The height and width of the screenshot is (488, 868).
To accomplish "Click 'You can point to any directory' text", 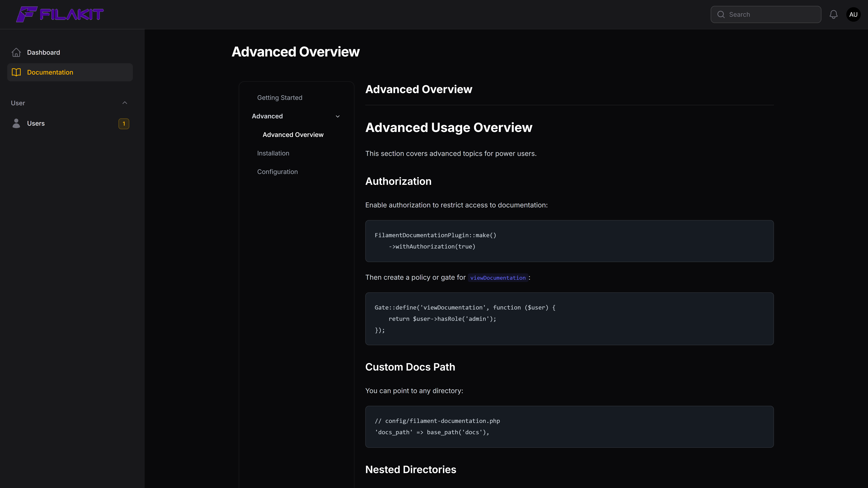I will click(x=414, y=391).
